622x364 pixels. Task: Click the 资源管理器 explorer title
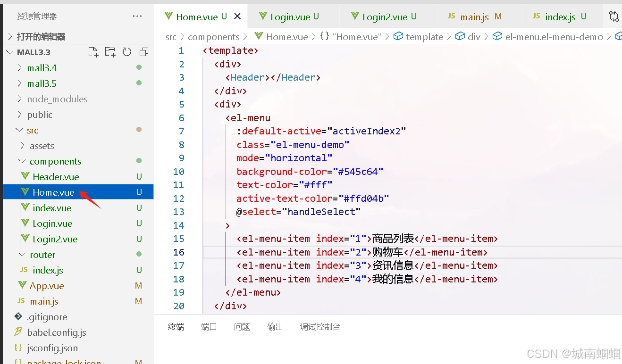37,16
